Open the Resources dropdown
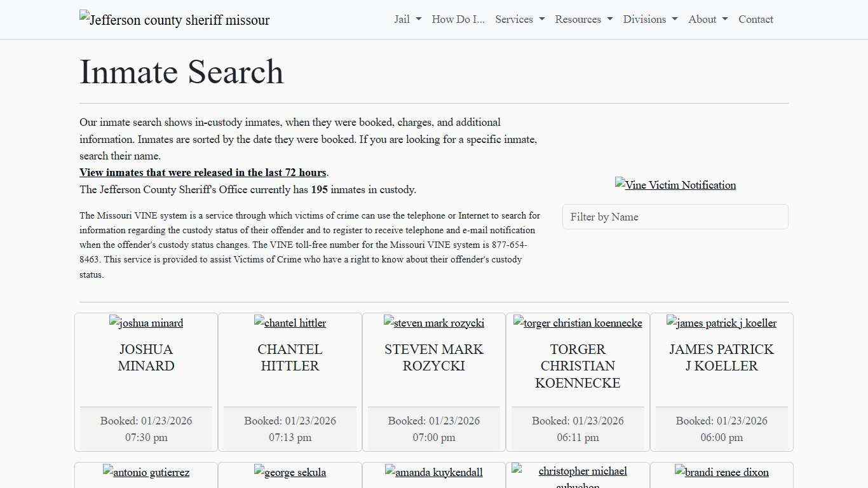Viewport: 868px width, 488px height. click(583, 19)
